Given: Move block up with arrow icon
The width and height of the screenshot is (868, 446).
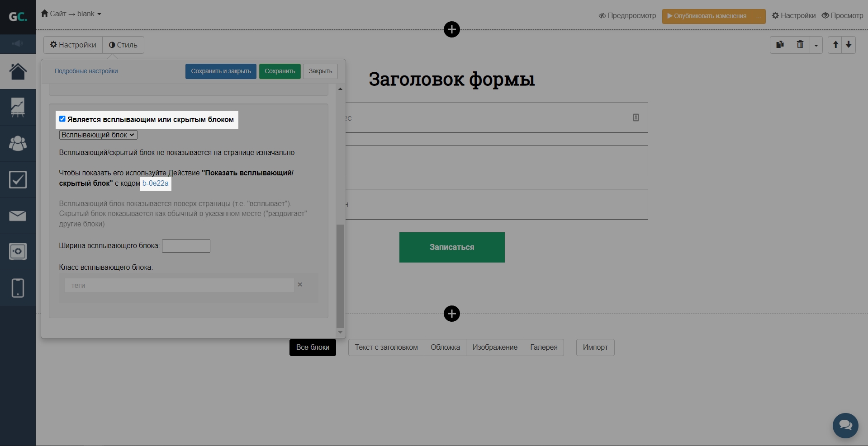Looking at the screenshot, I should 835,45.
